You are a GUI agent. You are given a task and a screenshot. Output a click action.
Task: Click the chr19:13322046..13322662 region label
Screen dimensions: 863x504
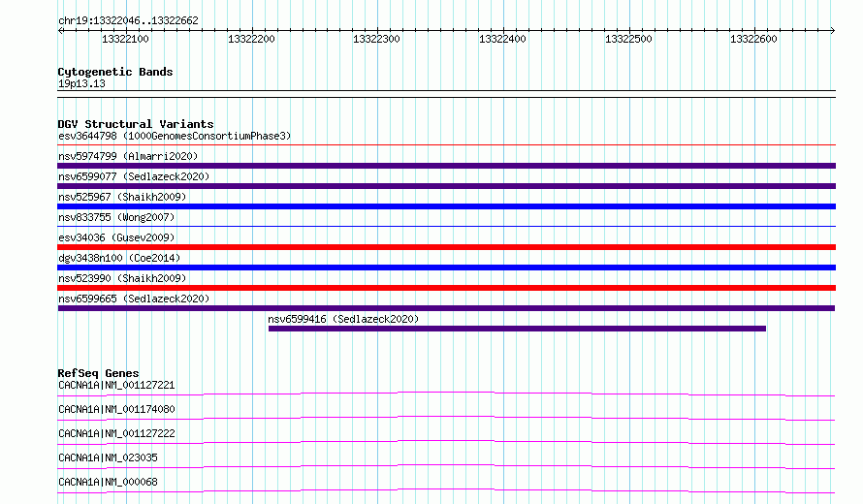128,21
